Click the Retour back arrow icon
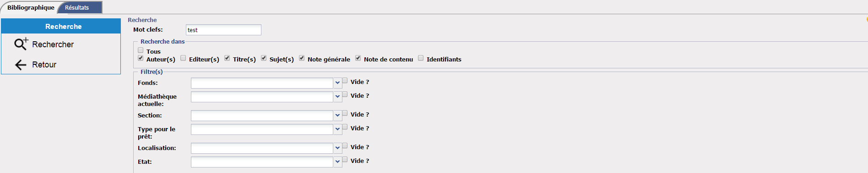This screenshot has height=173, width=868. tap(21, 65)
